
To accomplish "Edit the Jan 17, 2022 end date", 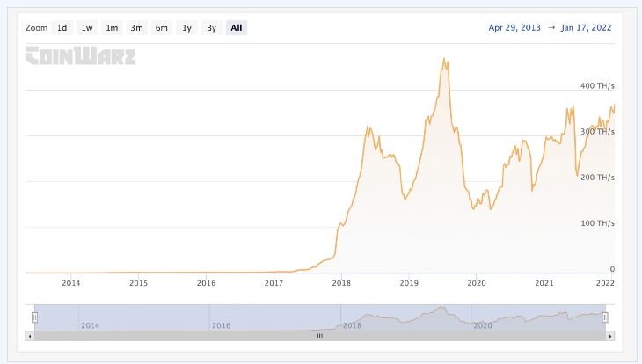I will click(x=586, y=28).
